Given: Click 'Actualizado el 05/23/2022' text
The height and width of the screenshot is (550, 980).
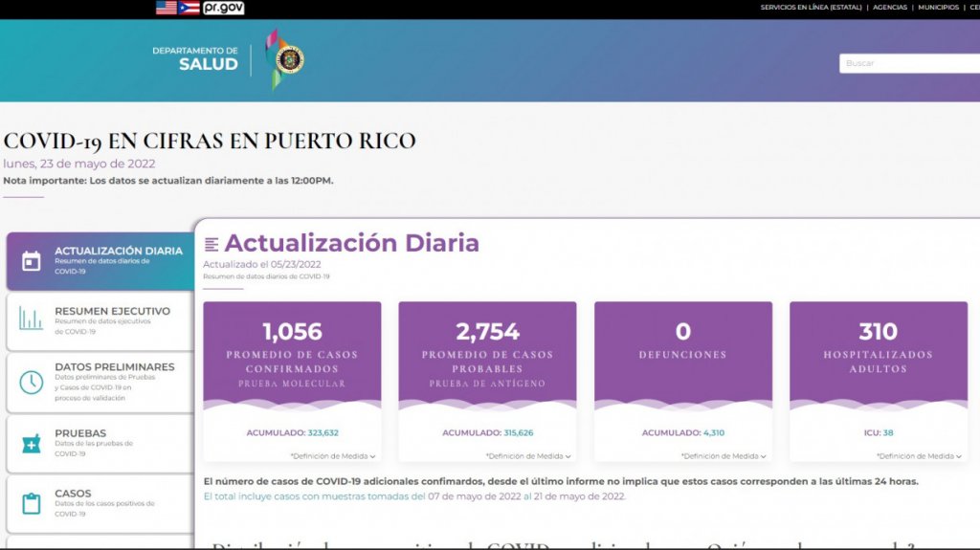Looking at the screenshot, I should (x=262, y=264).
